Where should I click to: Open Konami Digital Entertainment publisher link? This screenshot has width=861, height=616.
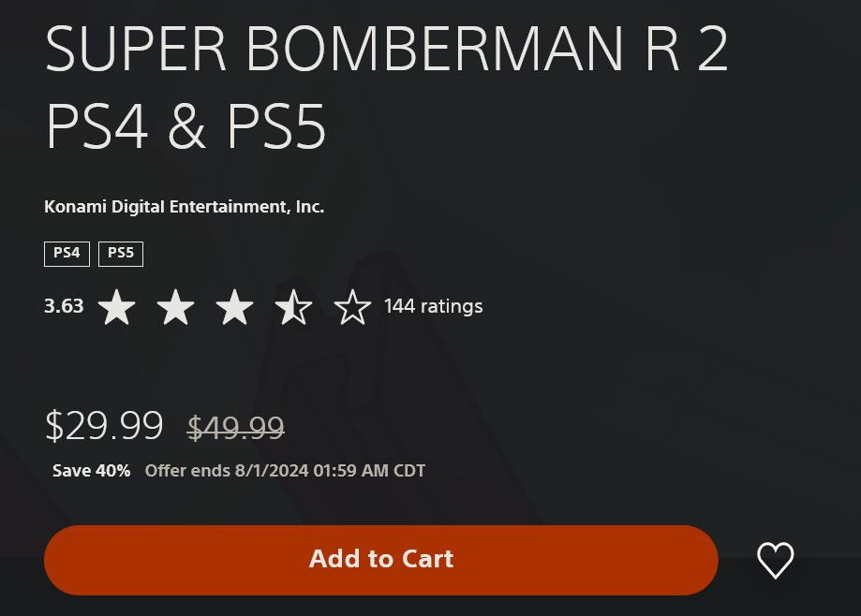click(184, 207)
